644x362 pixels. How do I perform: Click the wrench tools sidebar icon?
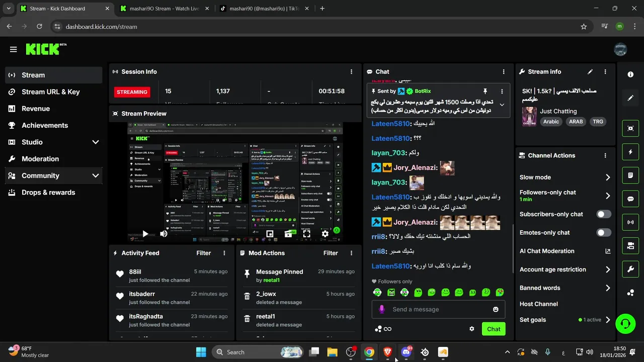630,269
